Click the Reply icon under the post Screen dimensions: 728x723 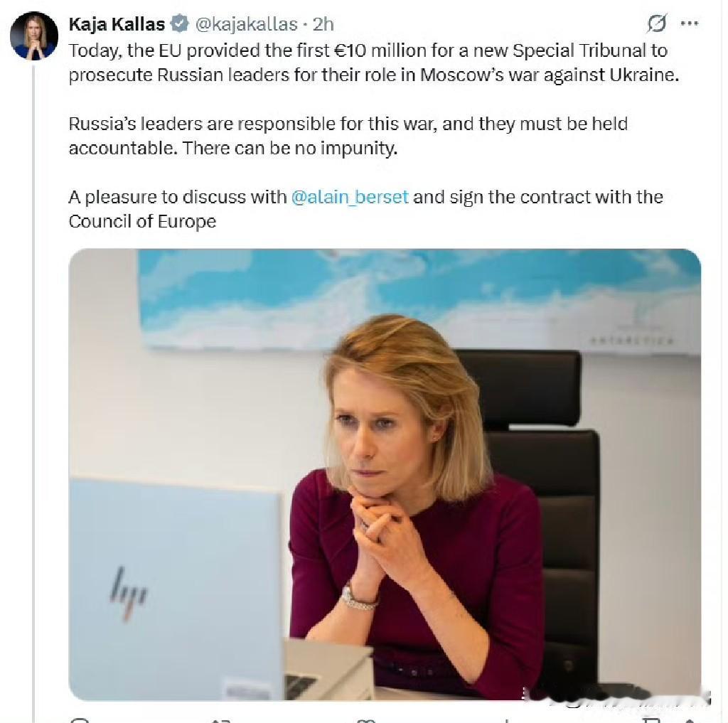pos(80,719)
